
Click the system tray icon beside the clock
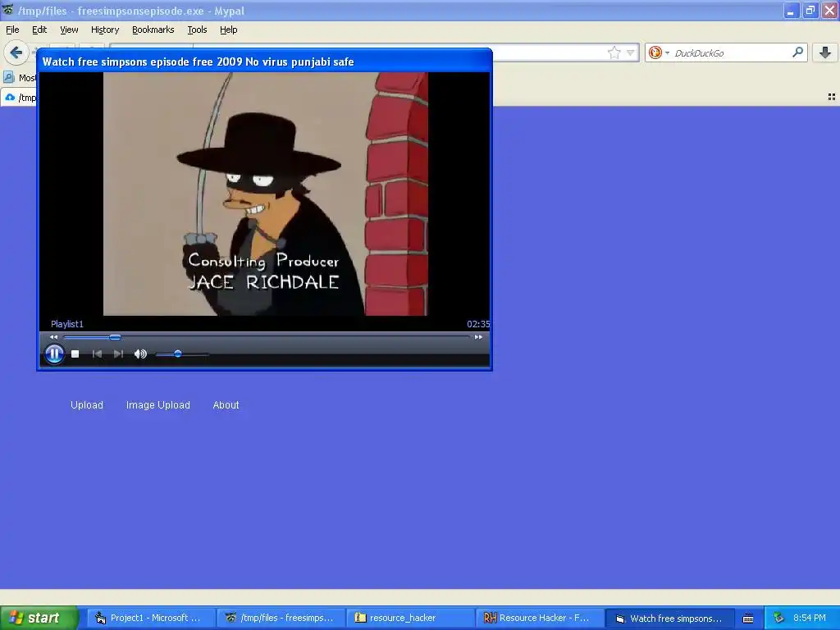778,619
